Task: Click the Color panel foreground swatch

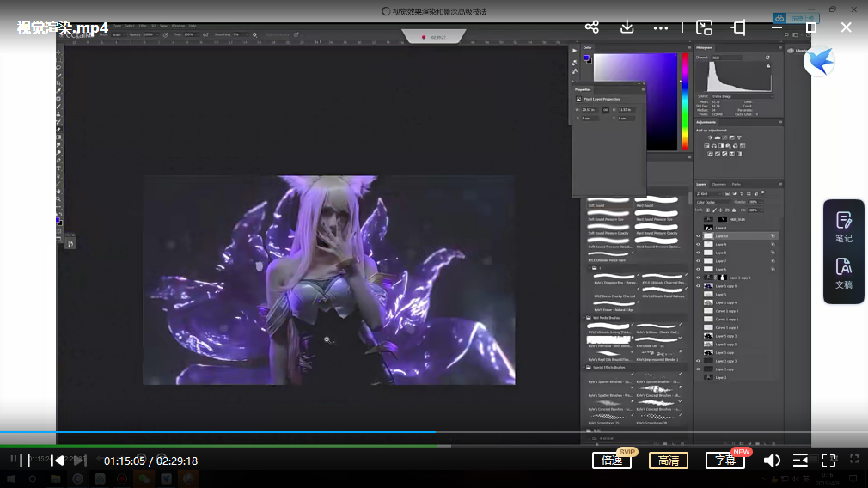Action: click(586, 58)
